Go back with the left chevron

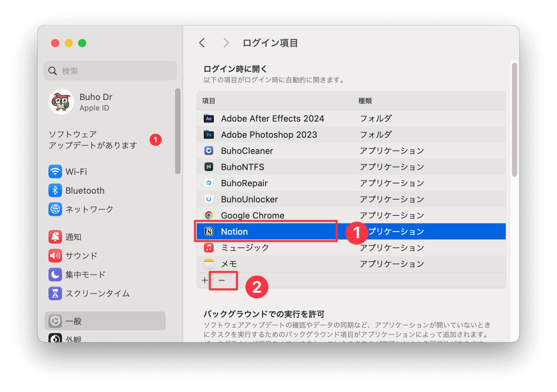[x=202, y=43]
